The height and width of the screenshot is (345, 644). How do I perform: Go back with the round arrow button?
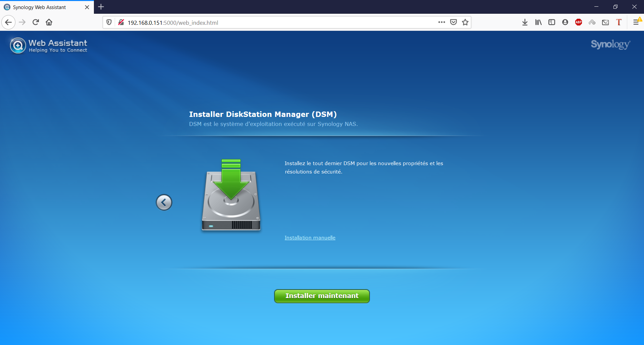164,202
